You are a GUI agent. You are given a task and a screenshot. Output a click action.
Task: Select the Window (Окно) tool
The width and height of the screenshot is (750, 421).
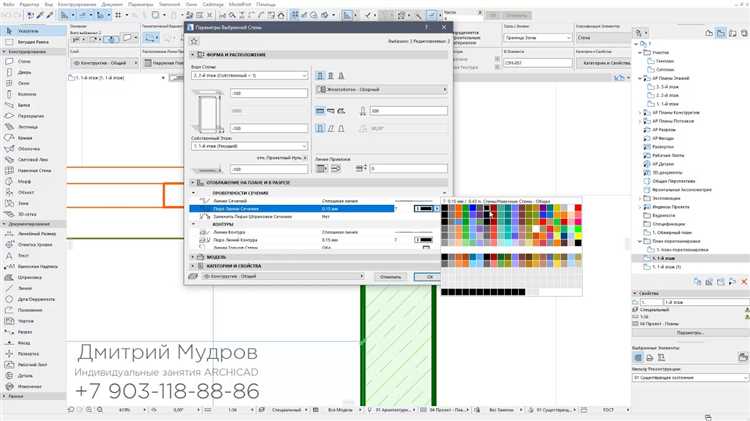point(33,83)
